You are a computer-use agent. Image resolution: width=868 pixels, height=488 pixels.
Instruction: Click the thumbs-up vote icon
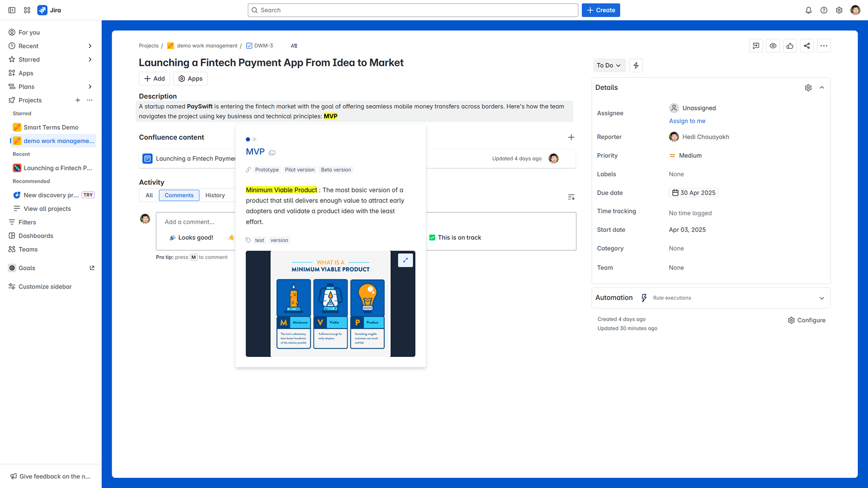[x=790, y=46]
